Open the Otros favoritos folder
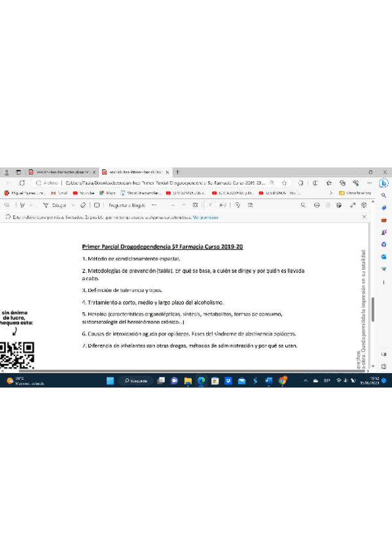The width and height of the screenshot is (392, 555). pos(355,193)
